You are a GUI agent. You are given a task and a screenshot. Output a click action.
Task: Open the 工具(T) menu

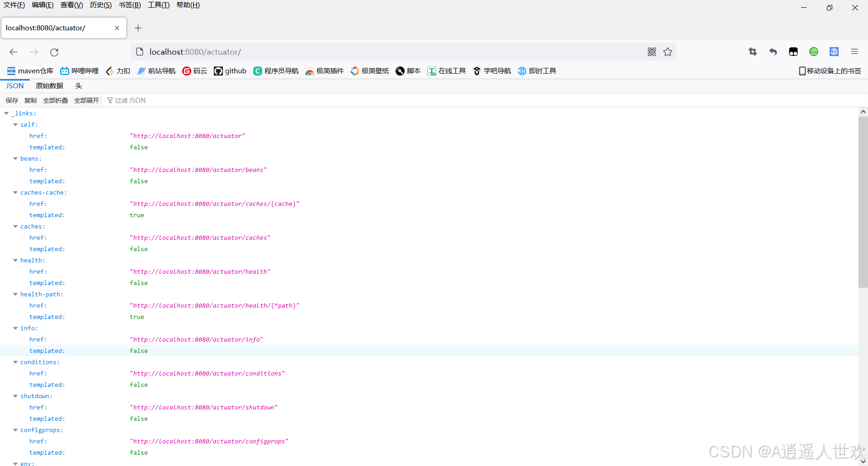click(157, 5)
